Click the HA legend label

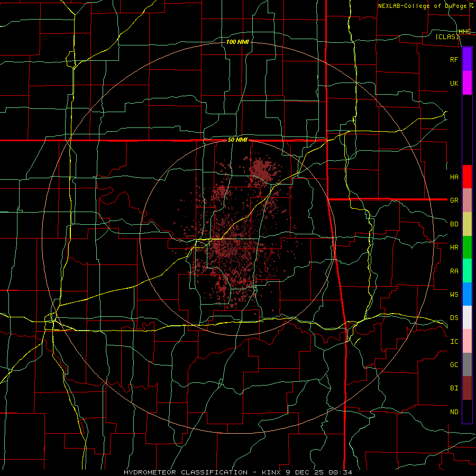pos(454,177)
